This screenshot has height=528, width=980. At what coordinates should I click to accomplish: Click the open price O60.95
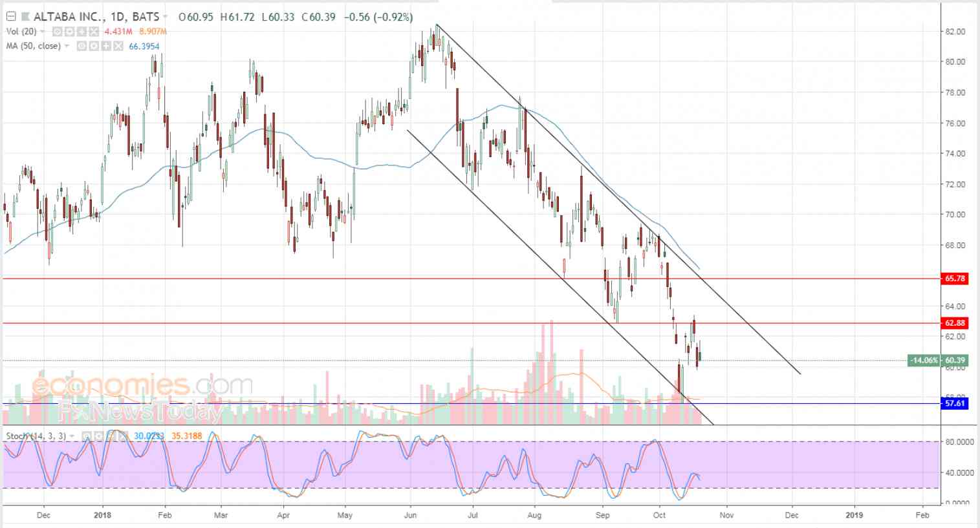click(195, 17)
